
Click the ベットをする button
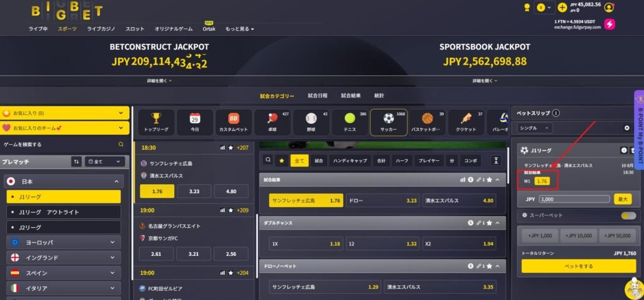point(579,266)
